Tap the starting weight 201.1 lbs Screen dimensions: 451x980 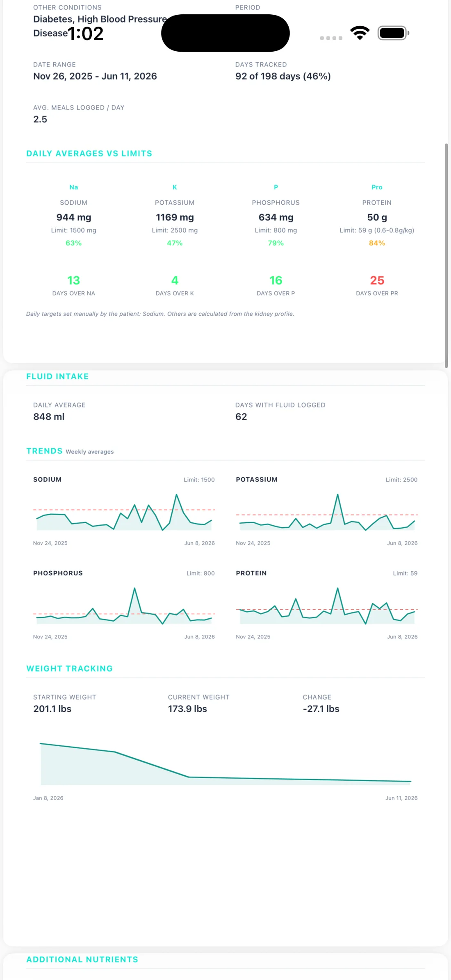click(x=52, y=709)
